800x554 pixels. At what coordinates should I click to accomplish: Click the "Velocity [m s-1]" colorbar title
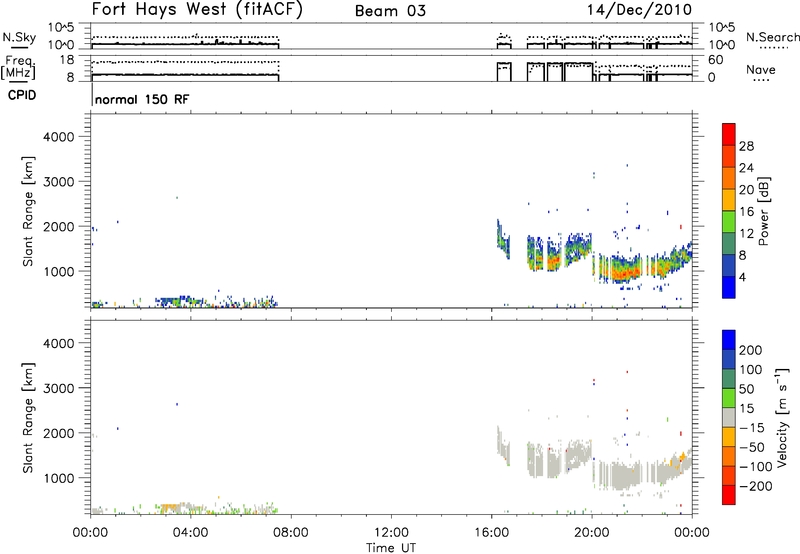[x=782, y=417]
